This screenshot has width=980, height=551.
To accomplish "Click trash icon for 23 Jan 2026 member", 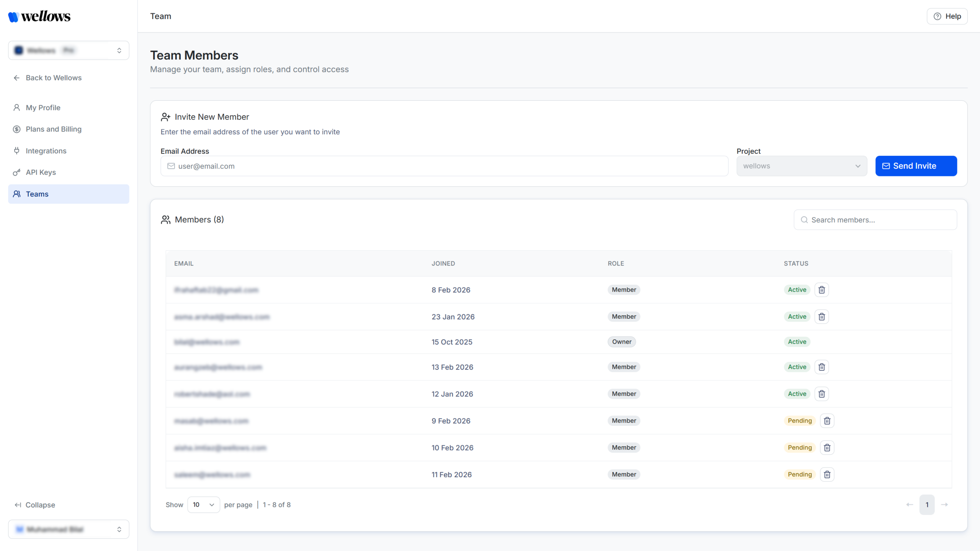I will (822, 316).
